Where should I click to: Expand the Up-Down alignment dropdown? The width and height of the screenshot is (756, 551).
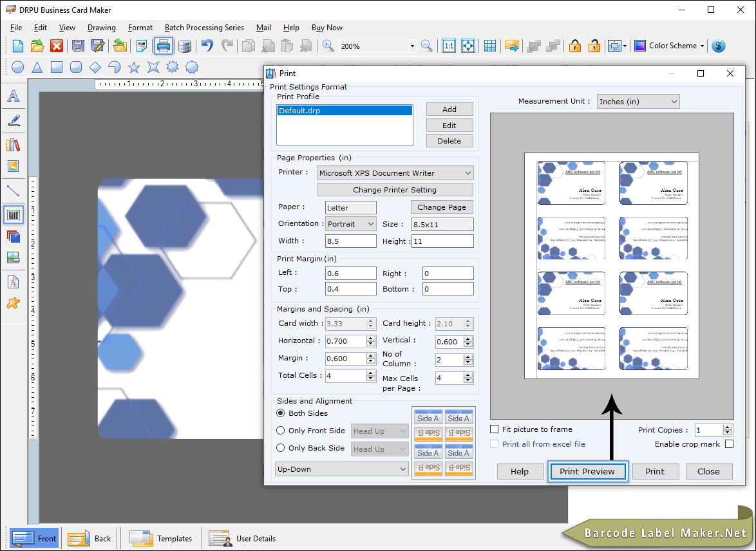point(342,469)
